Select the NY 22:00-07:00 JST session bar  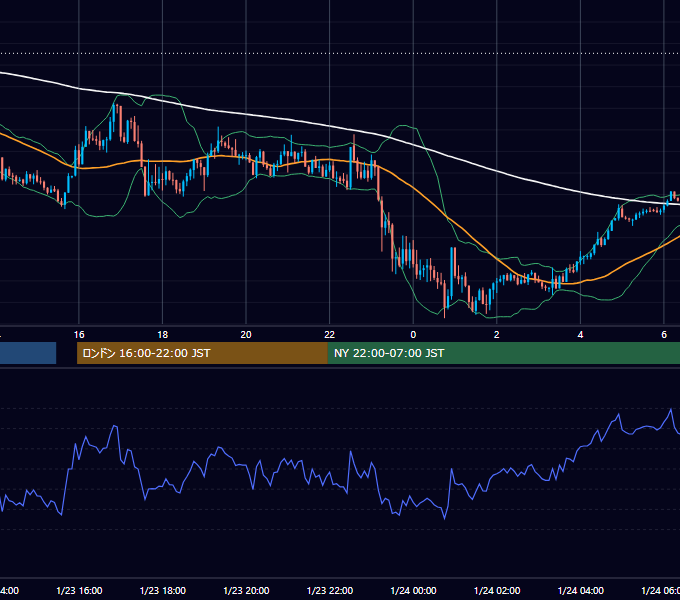503,353
